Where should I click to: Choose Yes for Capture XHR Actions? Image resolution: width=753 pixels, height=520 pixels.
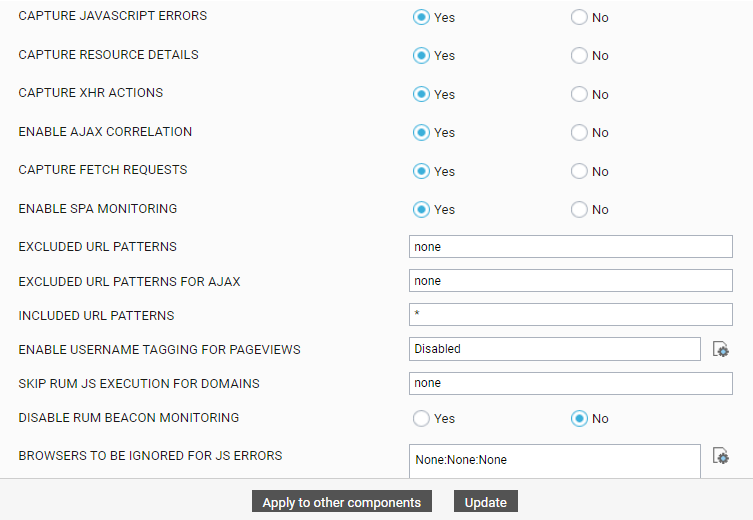pos(421,94)
